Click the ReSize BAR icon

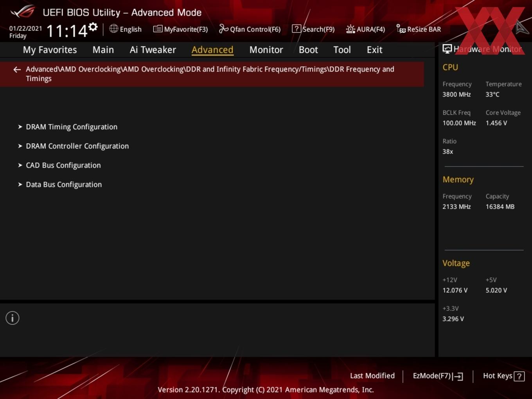pos(401,29)
